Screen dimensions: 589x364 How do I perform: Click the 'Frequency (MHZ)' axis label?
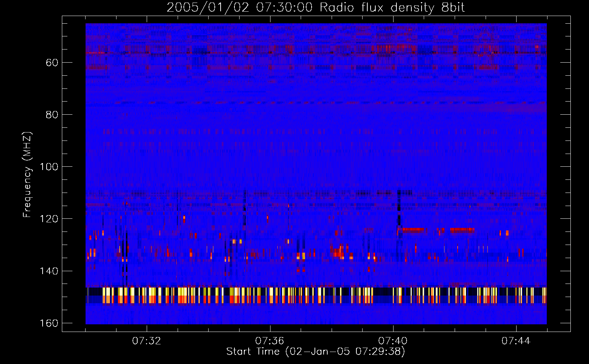tap(27, 175)
